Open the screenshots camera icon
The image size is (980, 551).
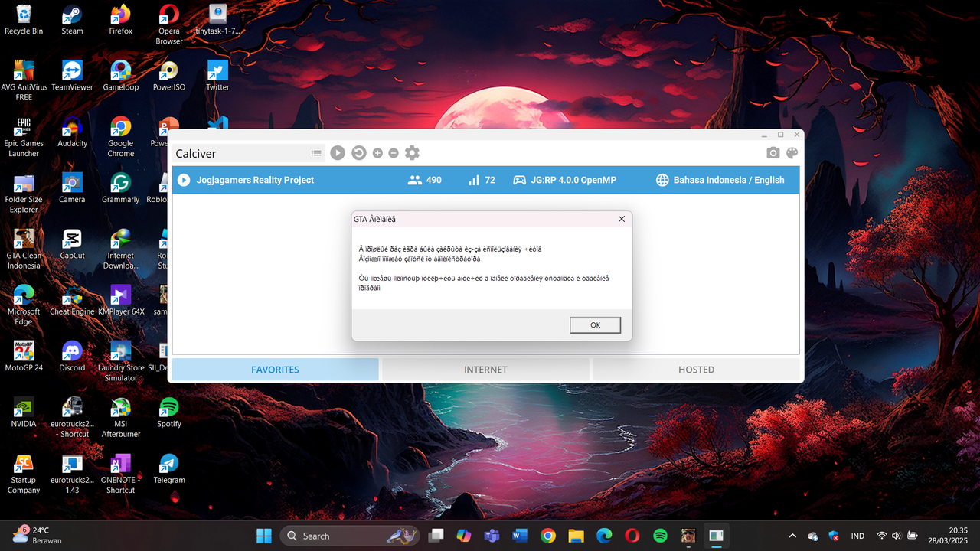click(x=773, y=153)
